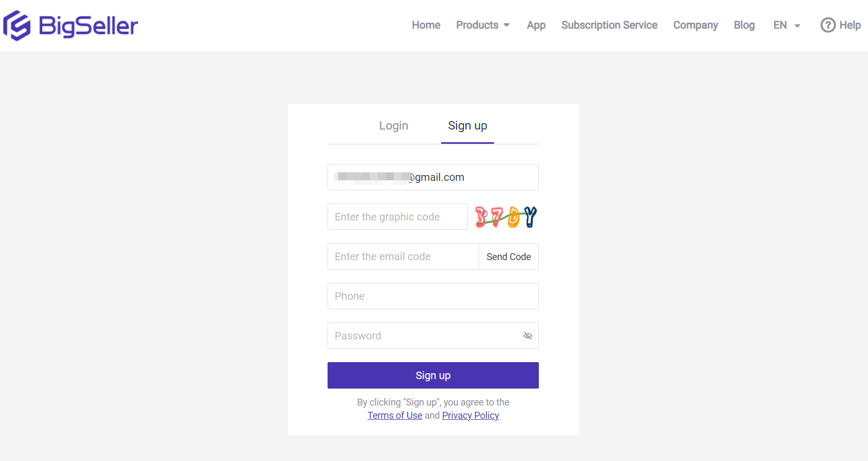Navigate to the App page
This screenshot has width=868, height=461.
click(536, 25)
